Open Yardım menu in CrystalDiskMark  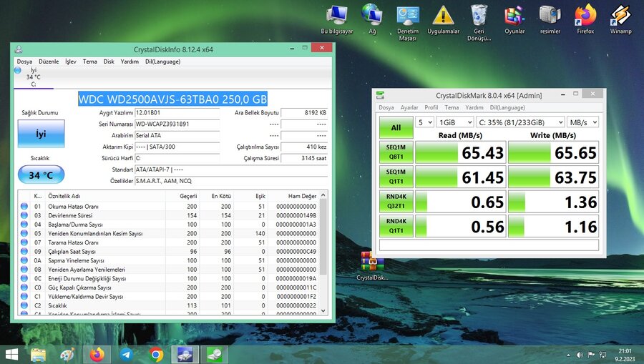474,107
